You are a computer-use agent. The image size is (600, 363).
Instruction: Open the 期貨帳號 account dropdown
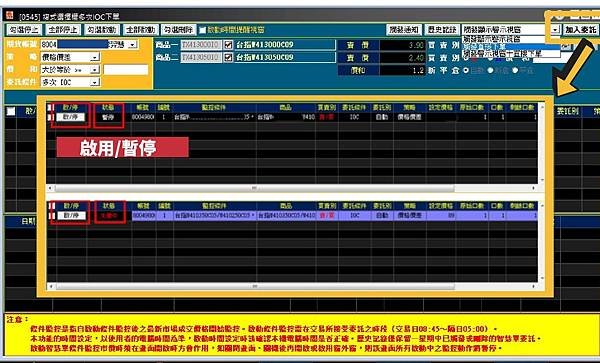pos(132,44)
